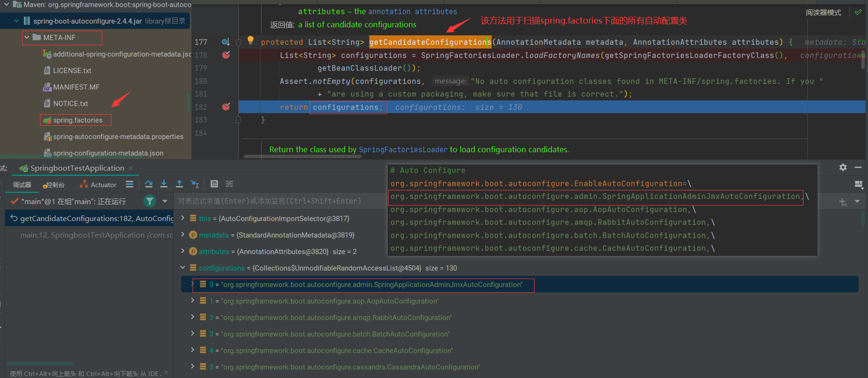868x378 pixels.
Task: Collapse the configurations variable node
Action: 183,268
